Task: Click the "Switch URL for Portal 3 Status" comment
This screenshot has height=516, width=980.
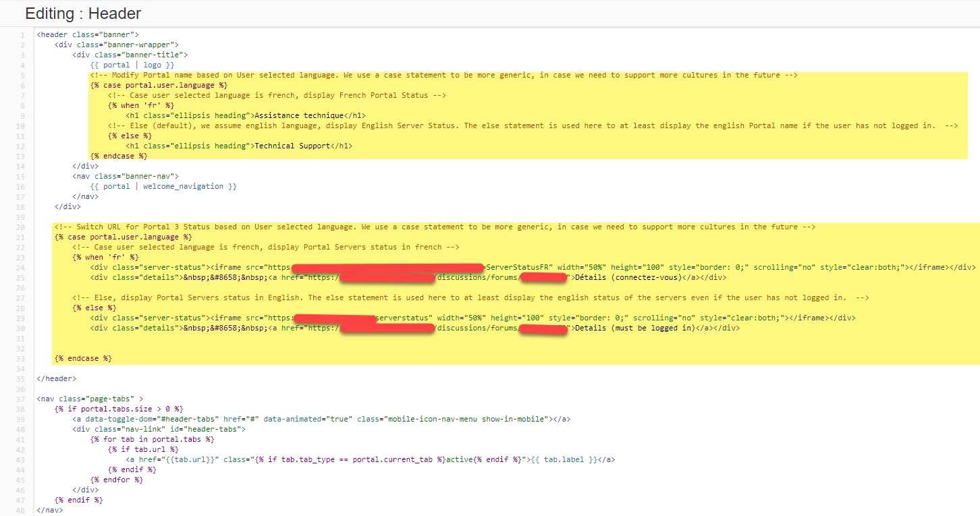Action: tap(435, 227)
